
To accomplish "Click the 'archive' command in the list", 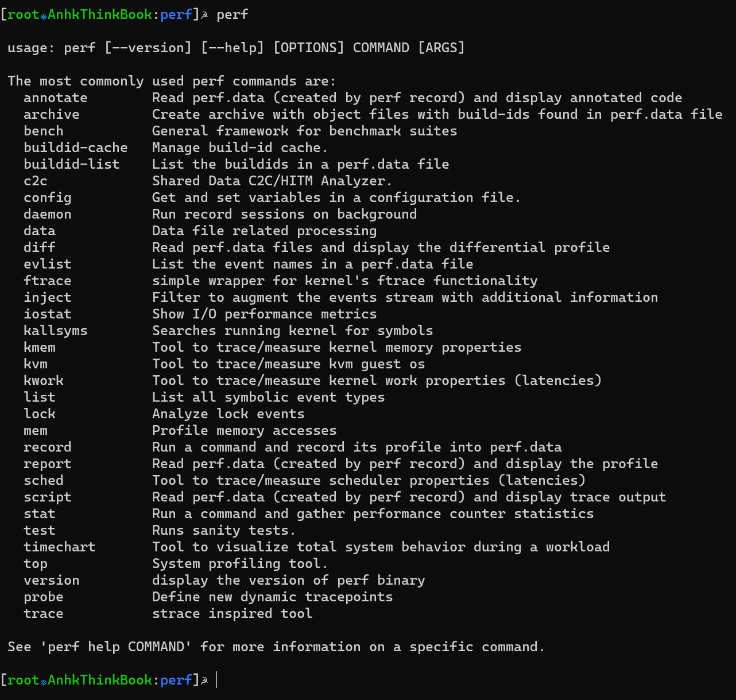I will pos(52,115).
